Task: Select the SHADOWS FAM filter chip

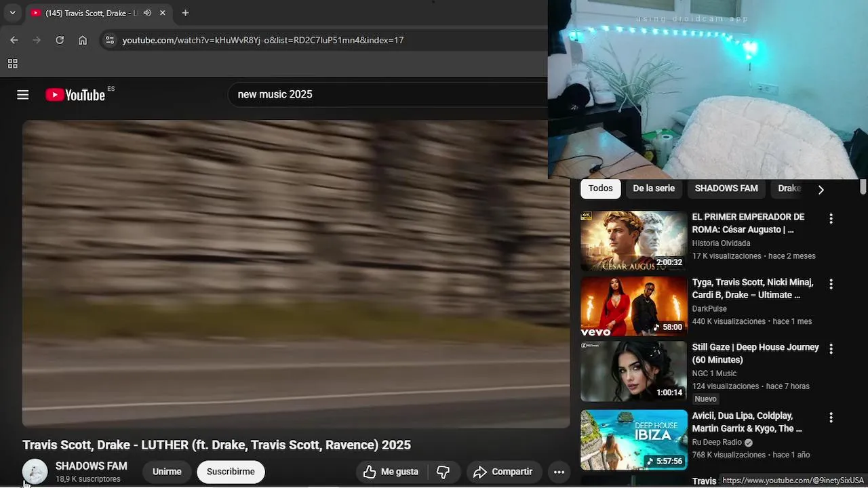Action: point(726,188)
